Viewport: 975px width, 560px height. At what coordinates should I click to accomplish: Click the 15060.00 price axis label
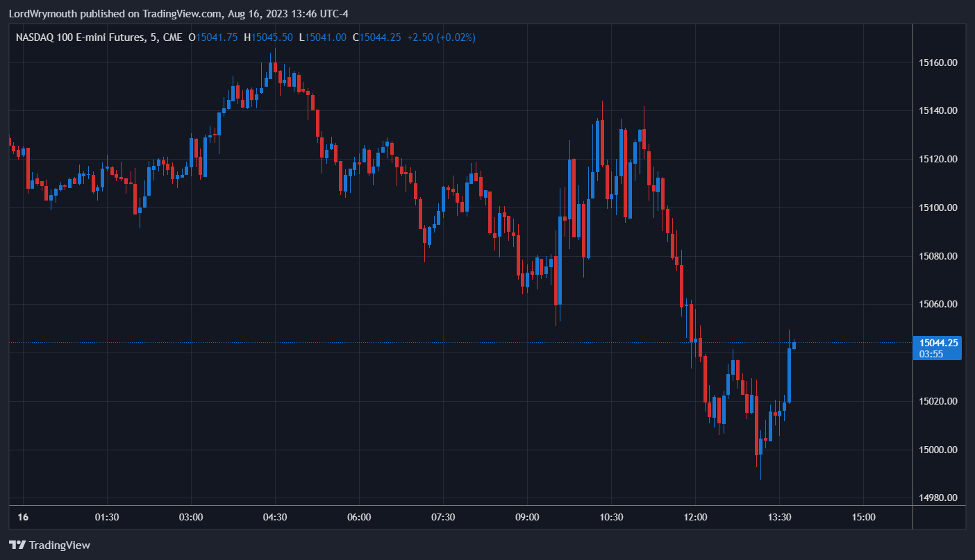coord(938,305)
